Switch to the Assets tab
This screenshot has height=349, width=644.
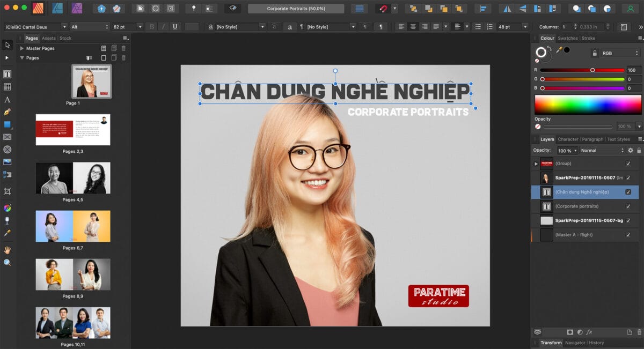49,38
